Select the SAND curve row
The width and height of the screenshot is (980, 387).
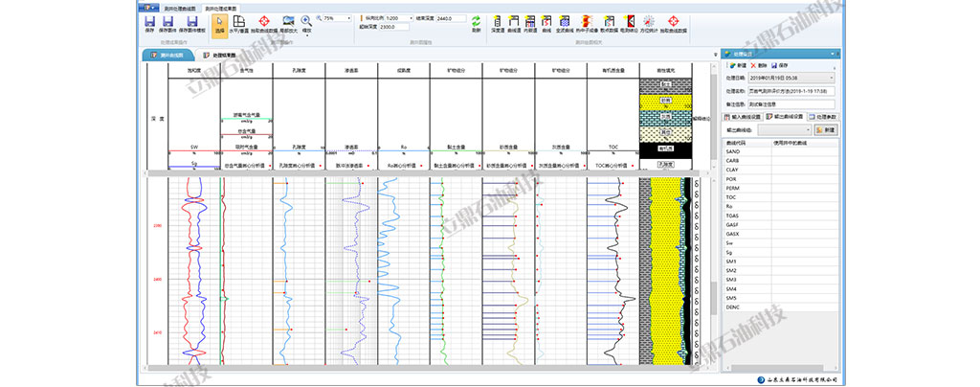[779, 151]
